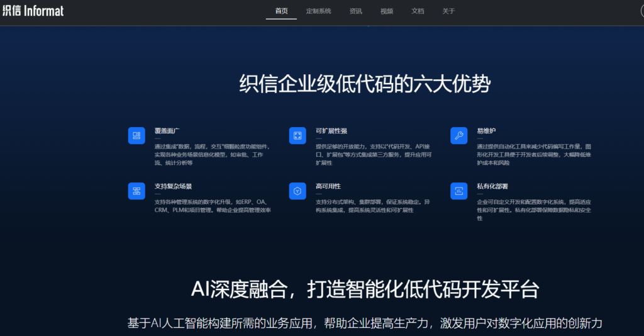Click the 私有化部署 feature icon
Screen dimensions: 644x336
coord(459,191)
